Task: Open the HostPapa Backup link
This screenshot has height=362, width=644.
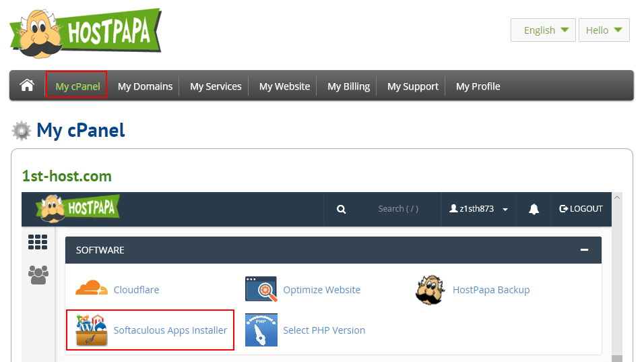Action: pyautogui.click(x=491, y=290)
